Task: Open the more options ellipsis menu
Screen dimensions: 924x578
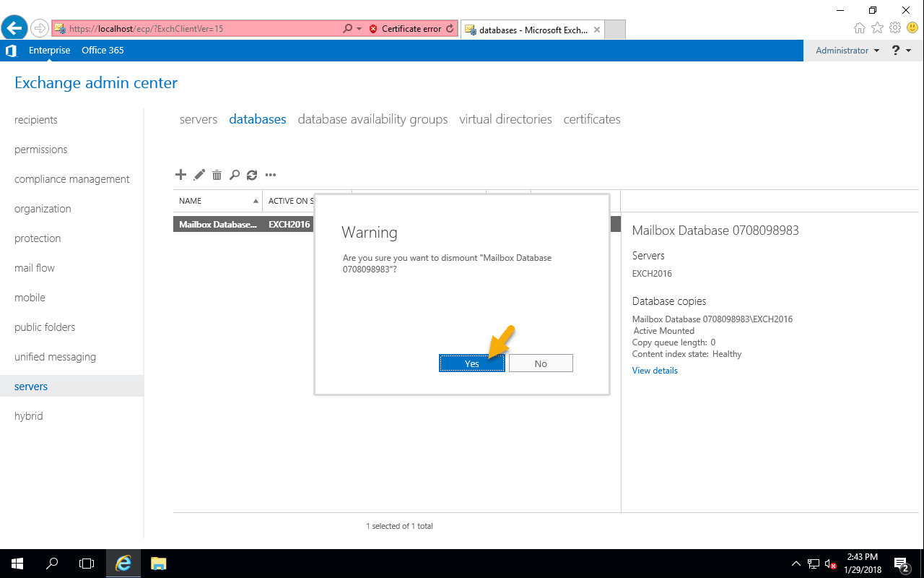Action: pos(271,175)
